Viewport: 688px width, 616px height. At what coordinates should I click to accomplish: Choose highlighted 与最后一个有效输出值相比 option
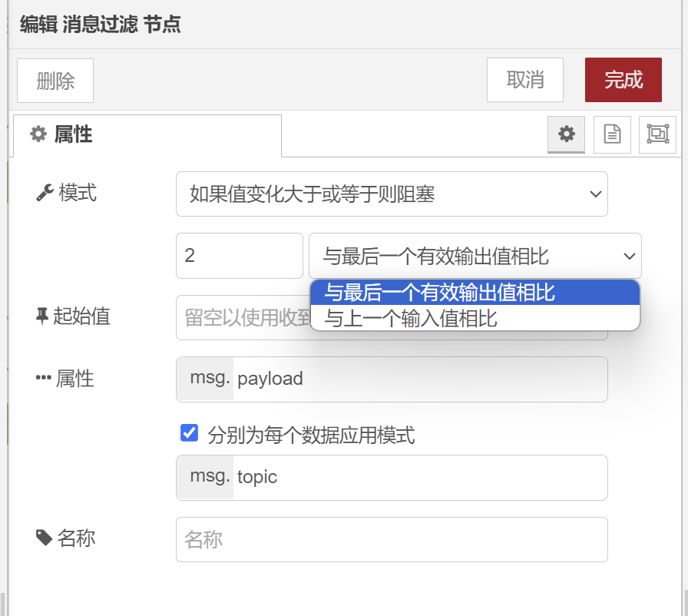click(475, 293)
